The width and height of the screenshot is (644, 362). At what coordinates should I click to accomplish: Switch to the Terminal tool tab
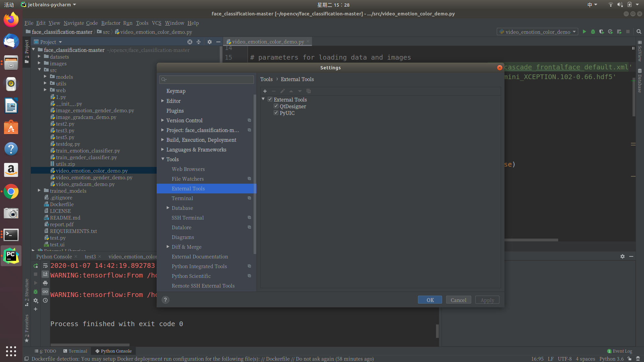click(x=75, y=351)
